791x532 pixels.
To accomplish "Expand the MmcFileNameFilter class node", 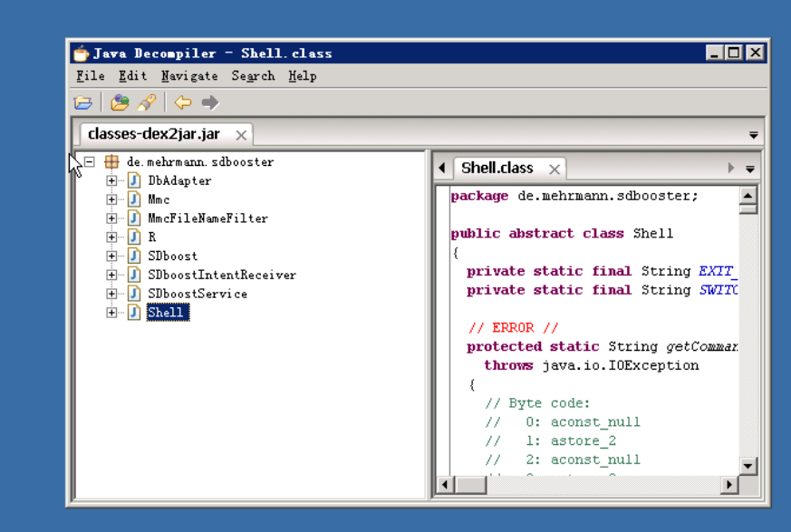I will (x=111, y=218).
